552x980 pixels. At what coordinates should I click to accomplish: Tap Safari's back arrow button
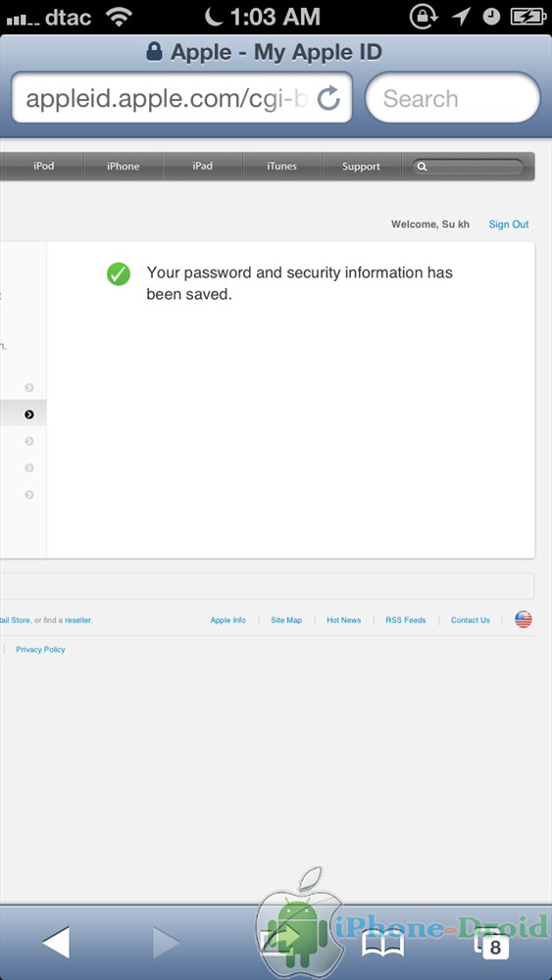[56, 942]
